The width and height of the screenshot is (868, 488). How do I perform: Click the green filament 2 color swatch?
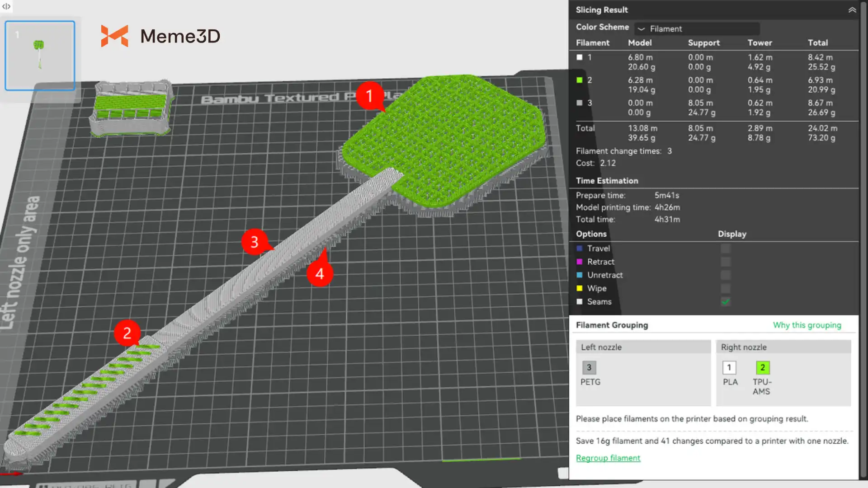point(580,80)
